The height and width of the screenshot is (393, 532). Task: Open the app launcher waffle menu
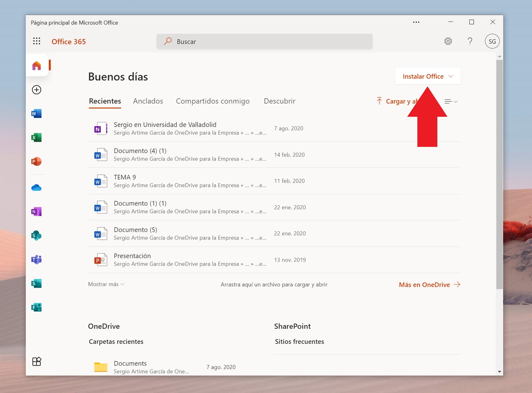pos(37,41)
